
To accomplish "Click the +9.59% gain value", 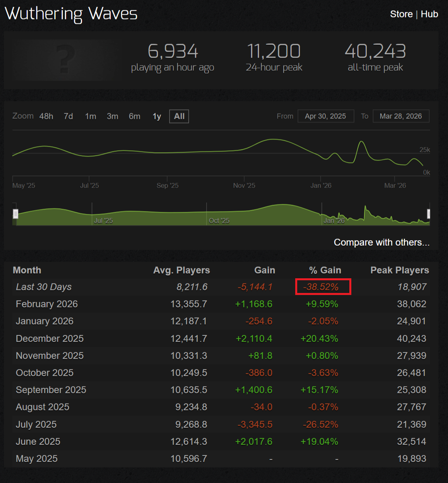I will click(322, 304).
